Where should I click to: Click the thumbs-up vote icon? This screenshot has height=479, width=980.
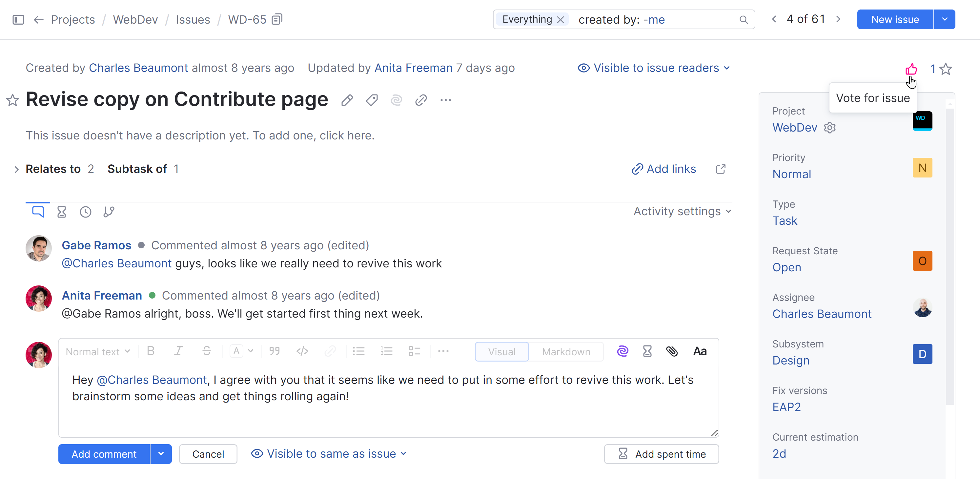(911, 69)
